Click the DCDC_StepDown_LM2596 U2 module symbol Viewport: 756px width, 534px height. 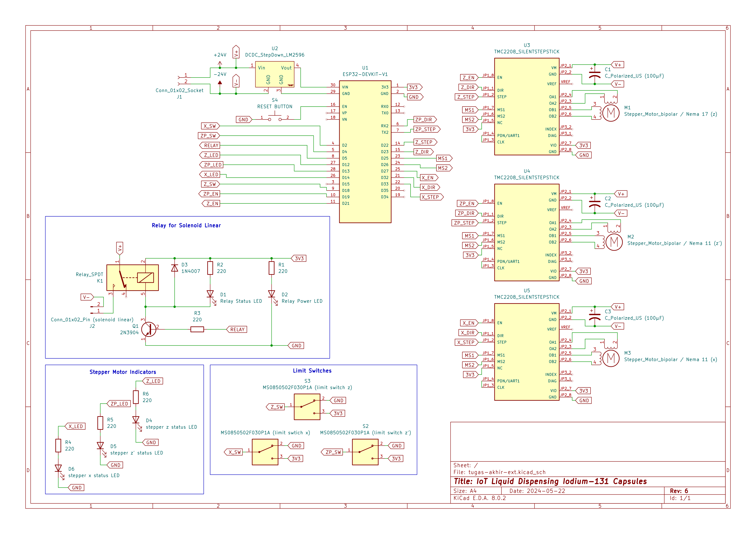point(275,74)
